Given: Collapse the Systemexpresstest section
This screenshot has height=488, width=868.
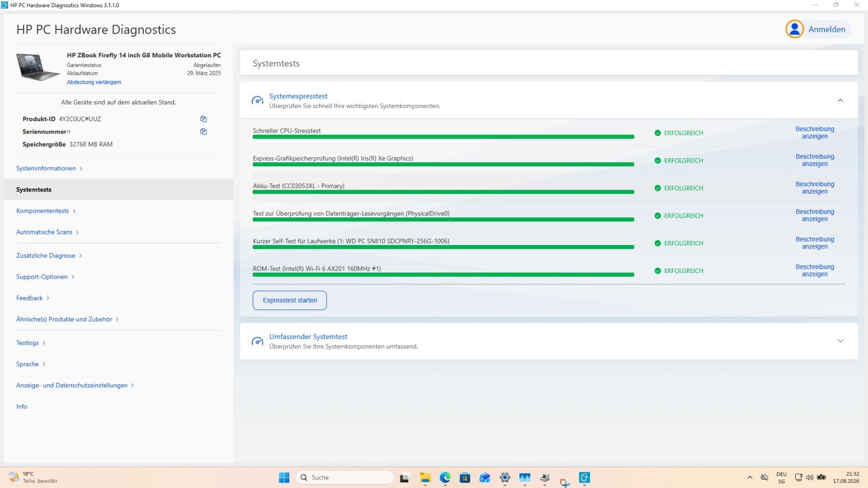Looking at the screenshot, I should coord(840,100).
